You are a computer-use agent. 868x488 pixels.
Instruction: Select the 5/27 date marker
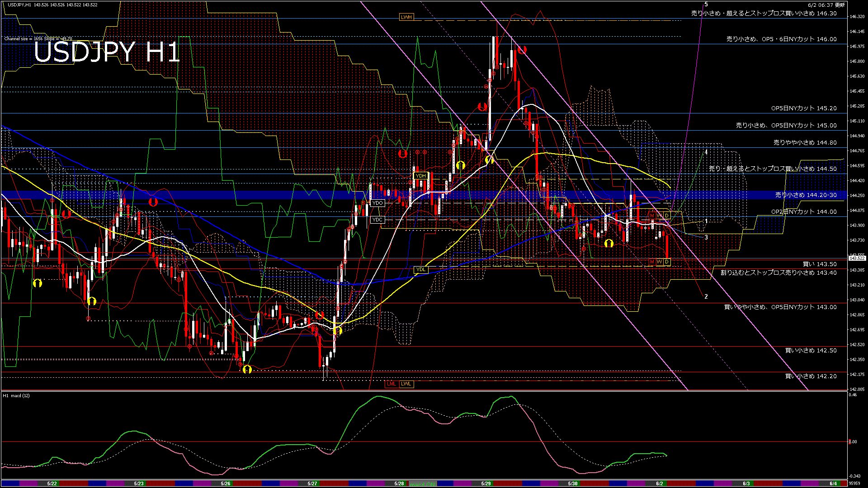pyautogui.click(x=312, y=483)
